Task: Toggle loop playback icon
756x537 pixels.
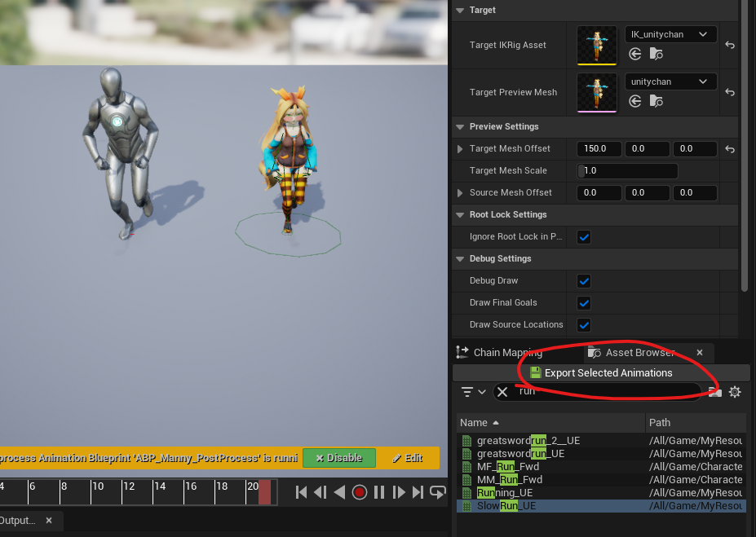Action: click(x=437, y=492)
